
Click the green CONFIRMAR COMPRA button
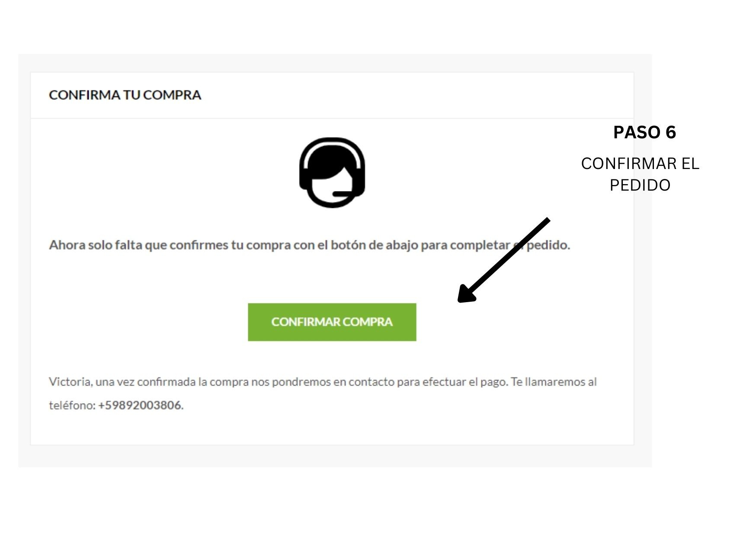(332, 322)
